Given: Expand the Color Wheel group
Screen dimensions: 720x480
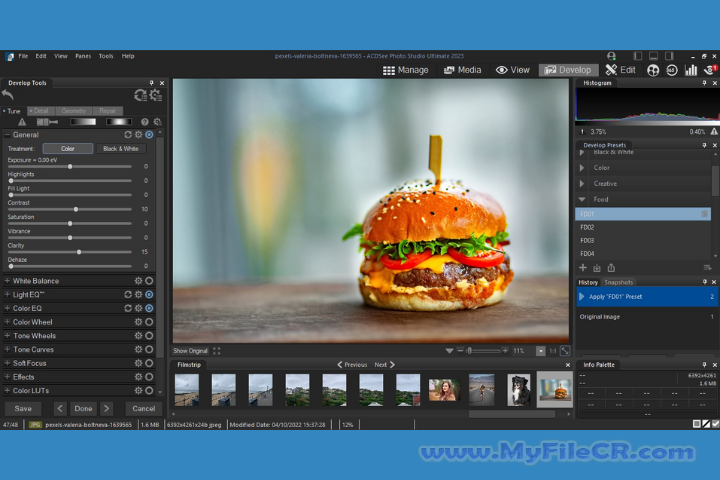Looking at the screenshot, I should point(7,322).
